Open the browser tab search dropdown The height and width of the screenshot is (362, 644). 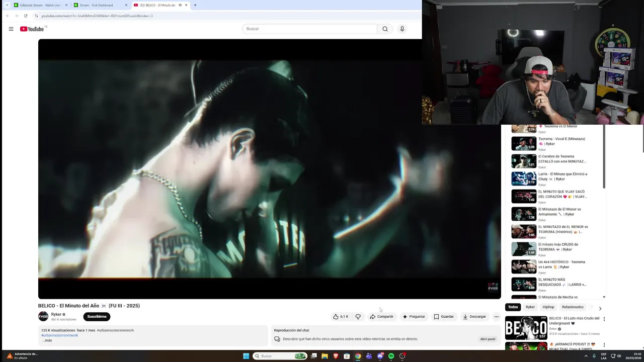pos(7,5)
